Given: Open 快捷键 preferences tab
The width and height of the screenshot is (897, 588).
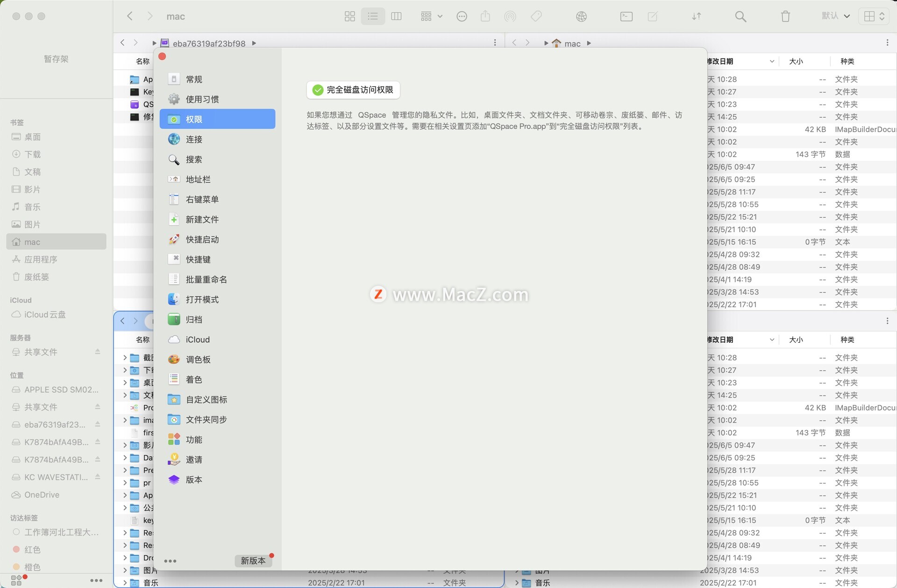Looking at the screenshot, I should pos(217,259).
